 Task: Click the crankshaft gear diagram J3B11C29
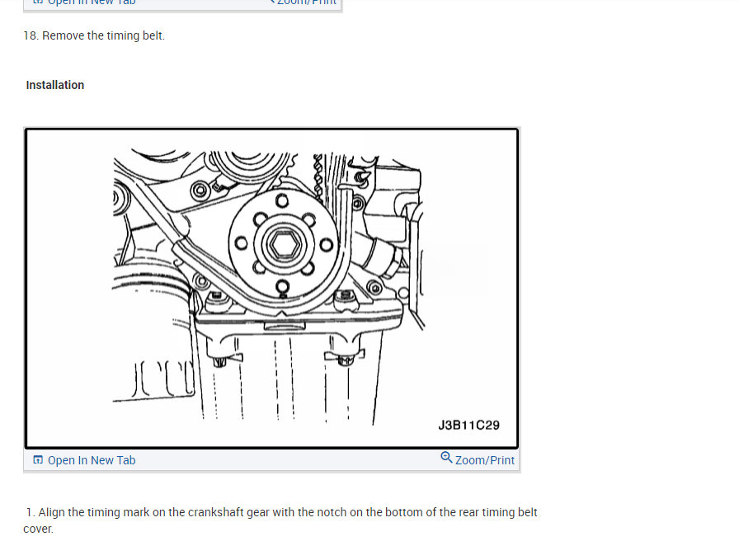click(x=271, y=288)
